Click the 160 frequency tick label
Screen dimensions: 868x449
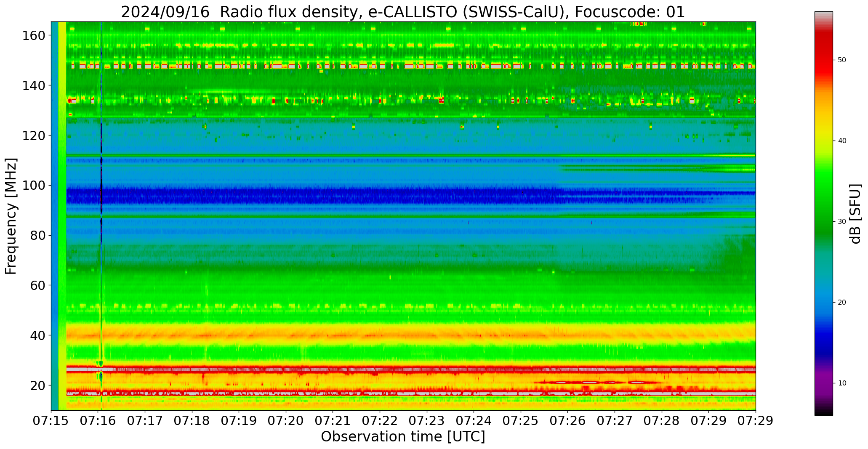pyautogui.click(x=34, y=35)
